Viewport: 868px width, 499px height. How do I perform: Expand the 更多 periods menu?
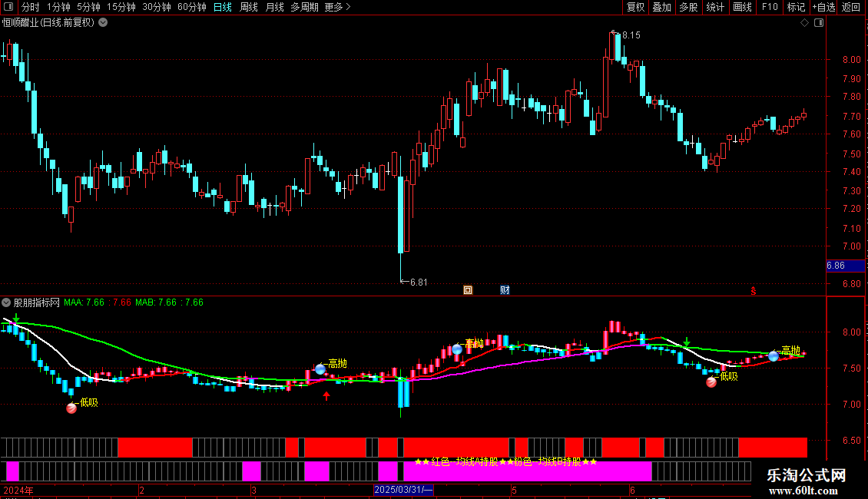pos(337,7)
